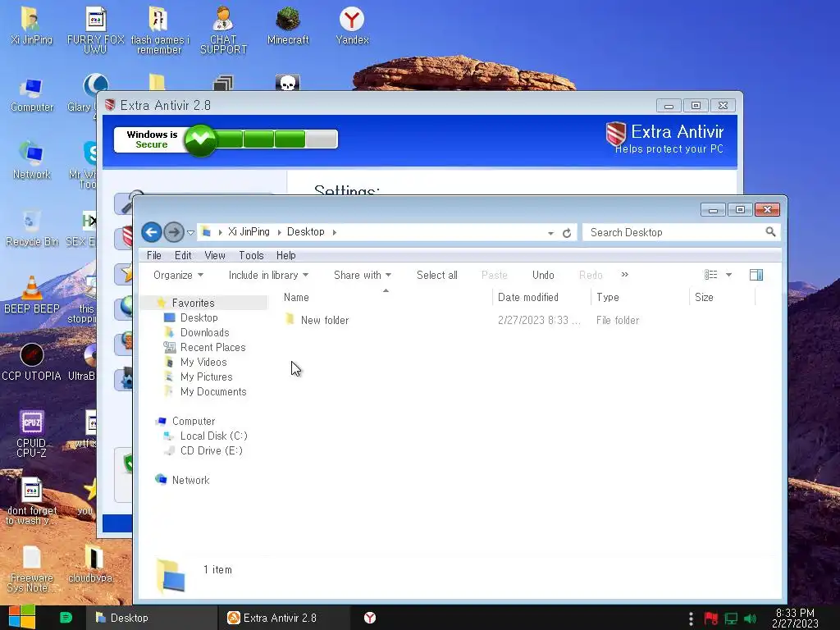Open the network monitor tray icon
The height and width of the screenshot is (630, 840).
[x=731, y=619]
